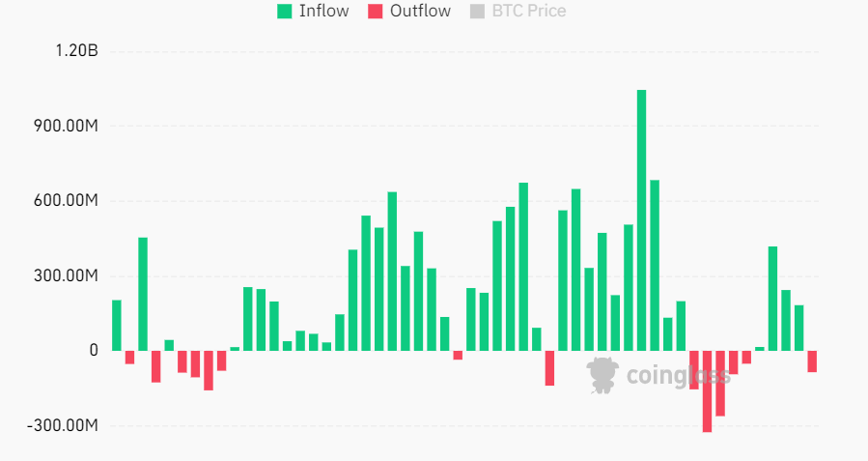The width and height of the screenshot is (868, 461).
Task: Click the 1.20B y-axis label
Action: click(x=77, y=51)
